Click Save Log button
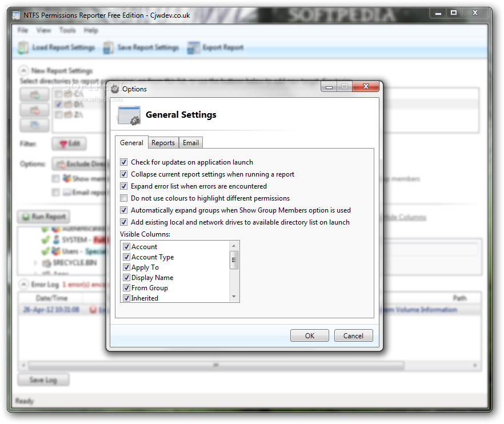504x424 pixels. point(43,380)
